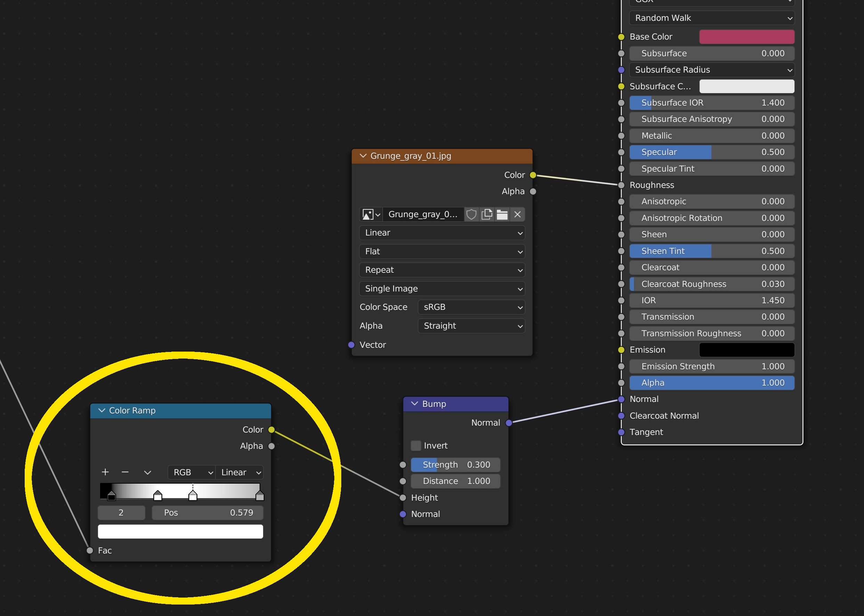Viewport: 864px width, 616px height.
Task: Open an image via the folder icon
Action: point(502,214)
